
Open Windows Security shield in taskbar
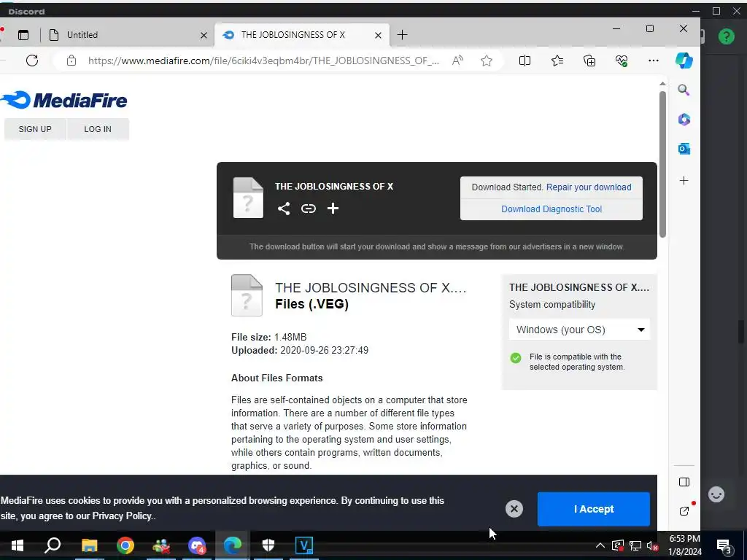coord(268,545)
